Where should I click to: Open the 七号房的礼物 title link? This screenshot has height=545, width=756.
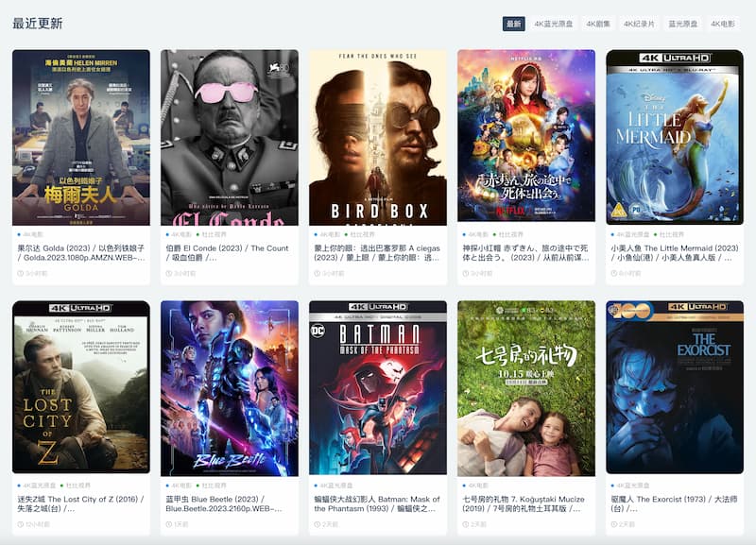point(524,504)
